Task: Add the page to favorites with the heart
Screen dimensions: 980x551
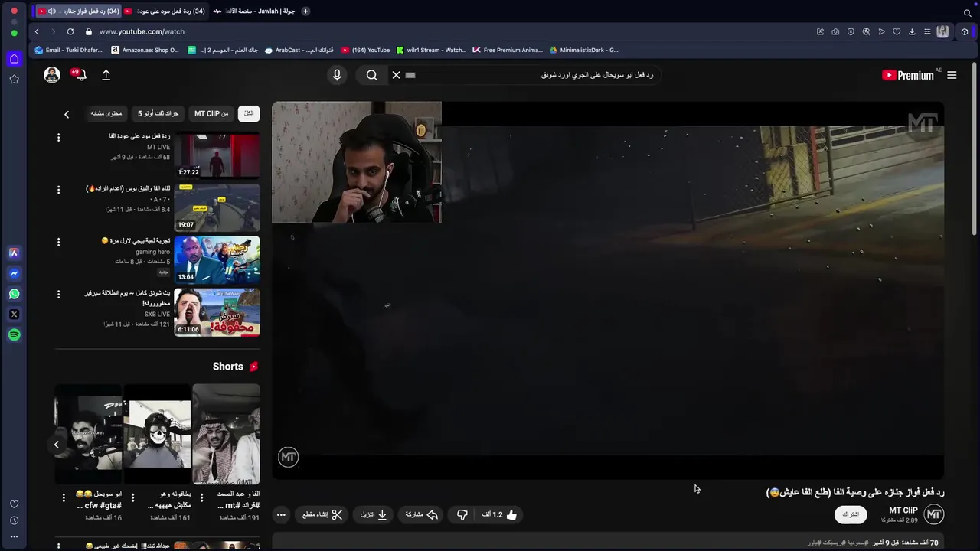Action: 897,32
